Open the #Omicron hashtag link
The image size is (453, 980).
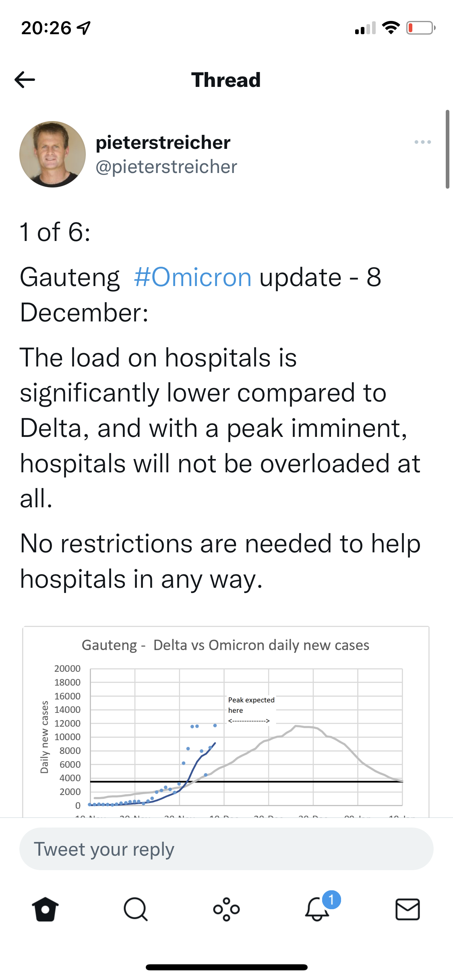click(x=193, y=277)
